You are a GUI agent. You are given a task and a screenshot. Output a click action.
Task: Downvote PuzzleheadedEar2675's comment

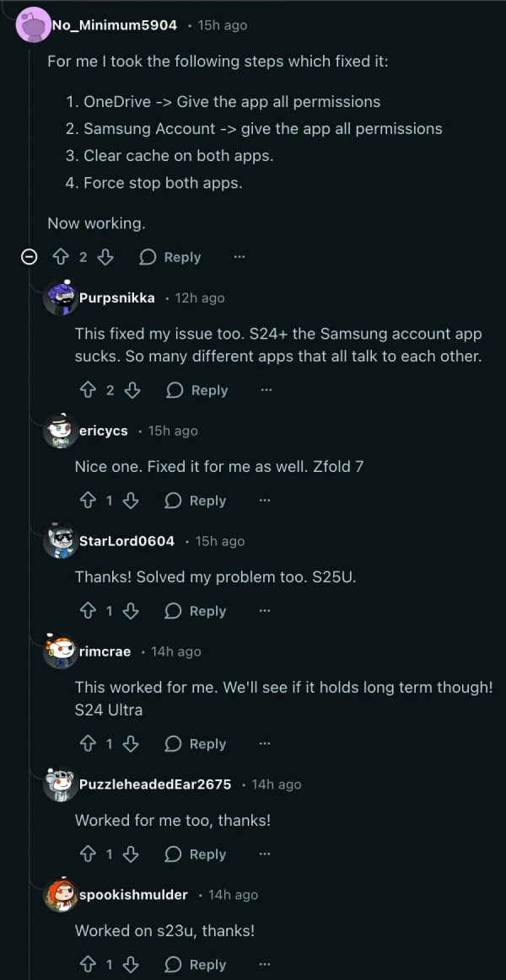coord(129,854)
